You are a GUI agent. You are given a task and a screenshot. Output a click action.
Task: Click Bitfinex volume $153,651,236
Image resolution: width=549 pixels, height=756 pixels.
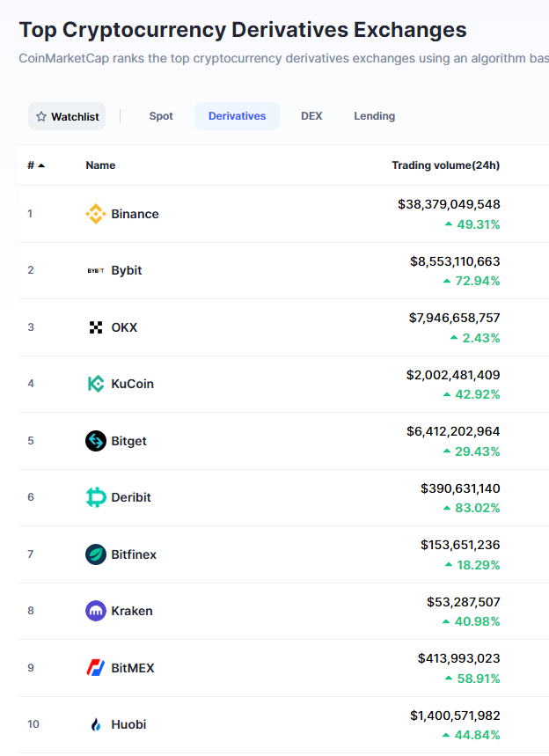[x=460, y=545]
